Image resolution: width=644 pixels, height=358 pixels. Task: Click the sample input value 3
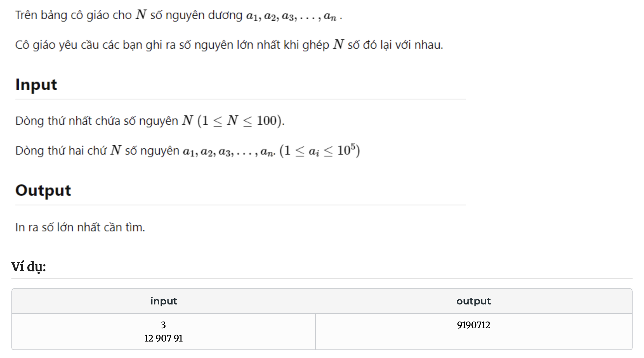coord(163,325)
